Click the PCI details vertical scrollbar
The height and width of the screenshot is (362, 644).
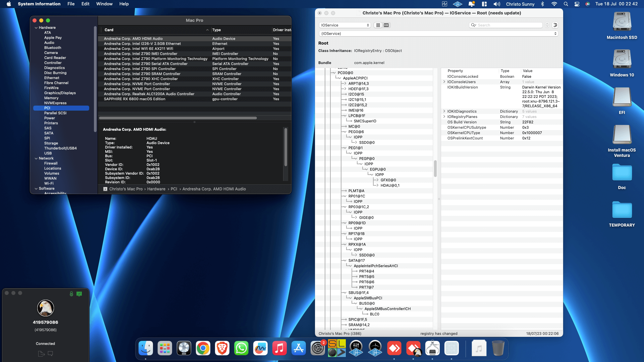[x=286, y=147]
